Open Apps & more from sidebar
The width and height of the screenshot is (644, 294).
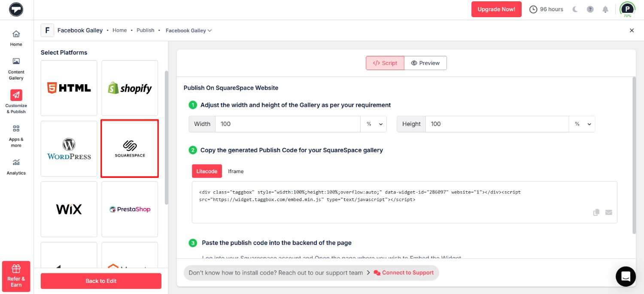click(x=16, y=135)
